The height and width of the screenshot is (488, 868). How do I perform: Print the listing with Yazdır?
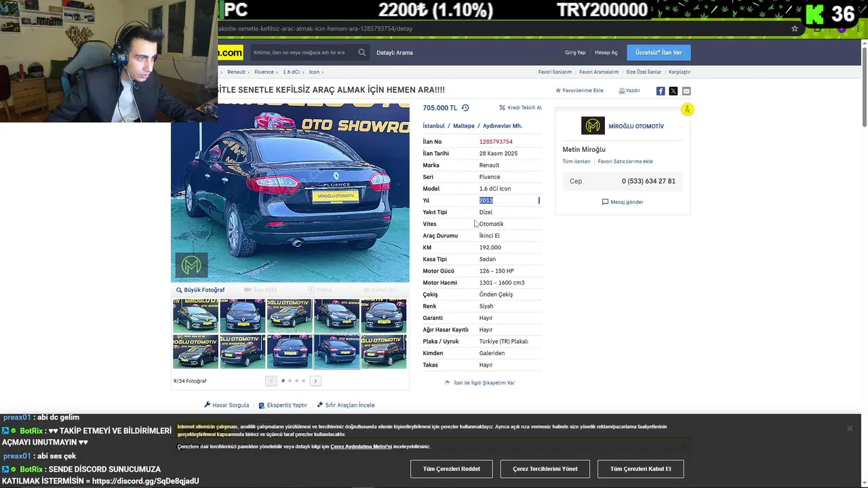point(629,90)
